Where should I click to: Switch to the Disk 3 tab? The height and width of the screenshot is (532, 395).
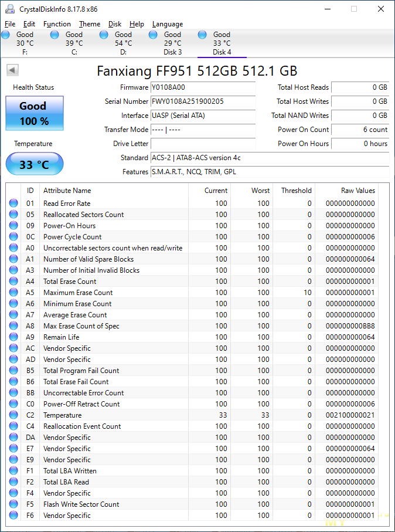[x=172, y=43]
